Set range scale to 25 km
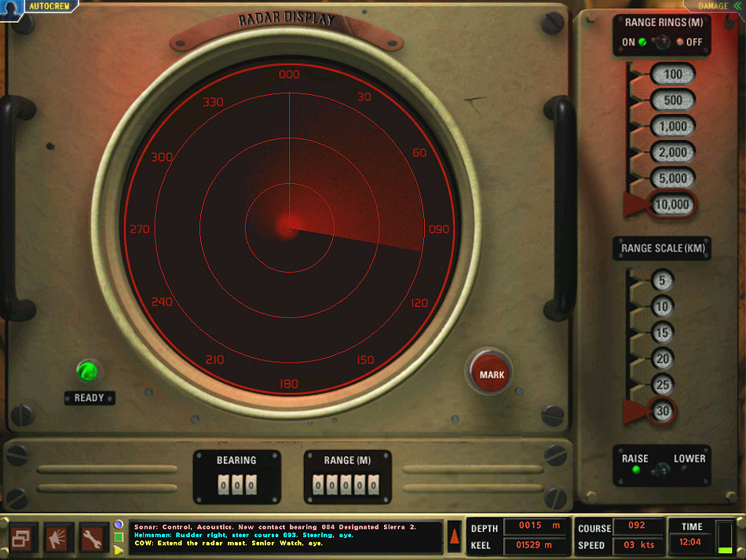The image size is (746, 560). tap(662, 385)
